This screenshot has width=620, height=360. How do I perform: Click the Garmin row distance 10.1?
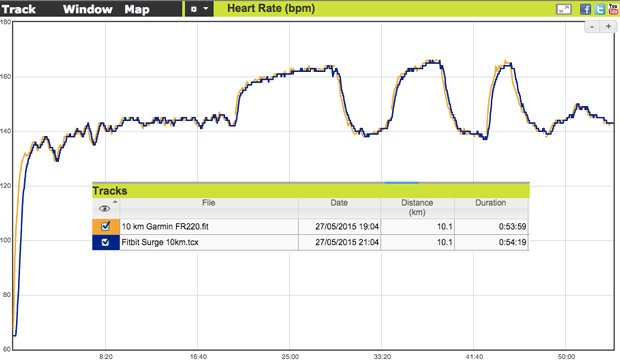pyautogui.click(x=444, y=227)
